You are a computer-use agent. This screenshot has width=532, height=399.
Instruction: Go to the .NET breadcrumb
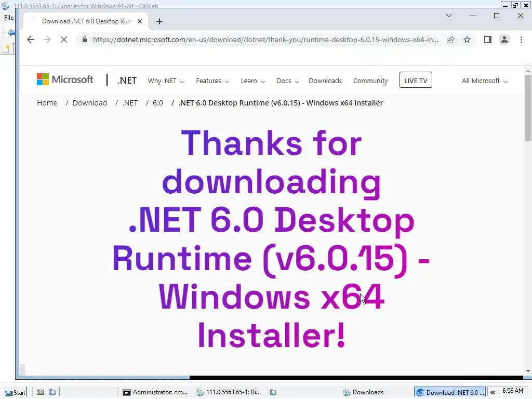130,103
